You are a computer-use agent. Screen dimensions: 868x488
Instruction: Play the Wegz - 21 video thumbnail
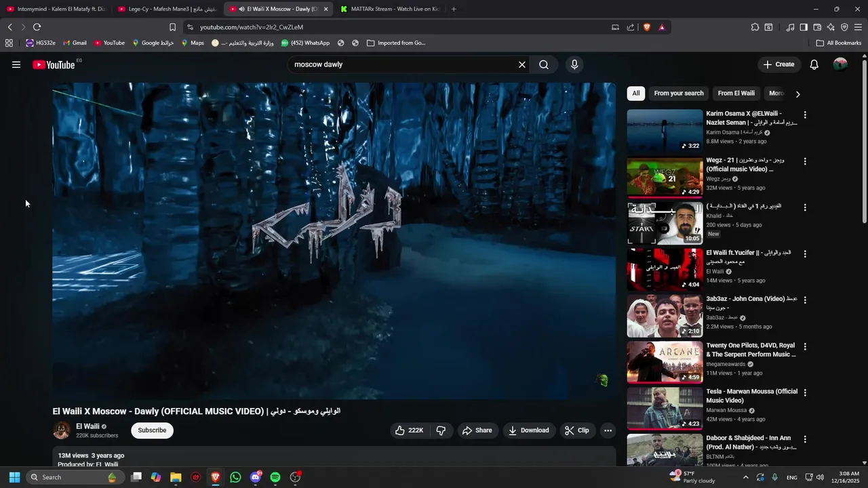click(665, 177)
